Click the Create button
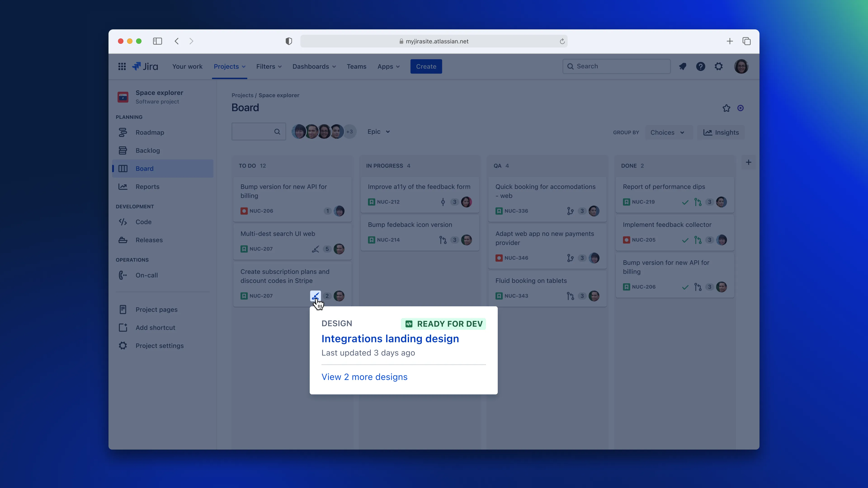Screen dimensions: 868x488 (426, 66)
